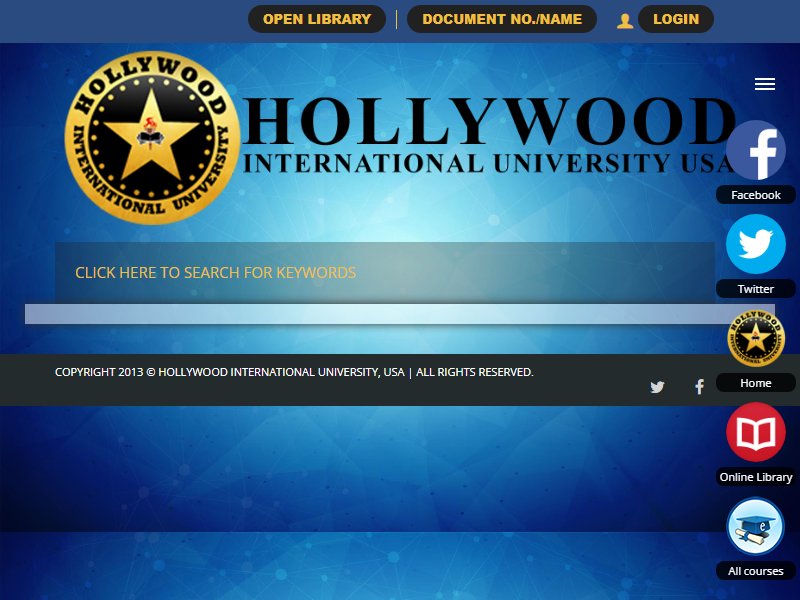Click the Facebook label link

pos(756,195)
